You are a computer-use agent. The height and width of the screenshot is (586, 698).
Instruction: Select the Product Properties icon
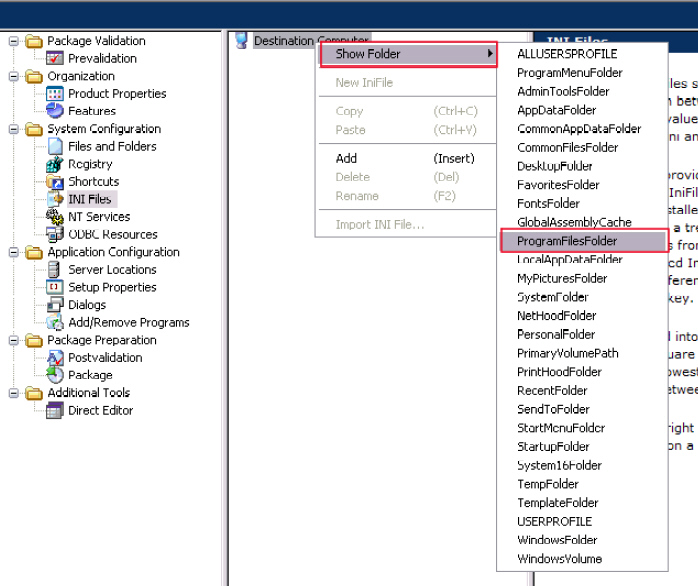[x=55, y=94]
